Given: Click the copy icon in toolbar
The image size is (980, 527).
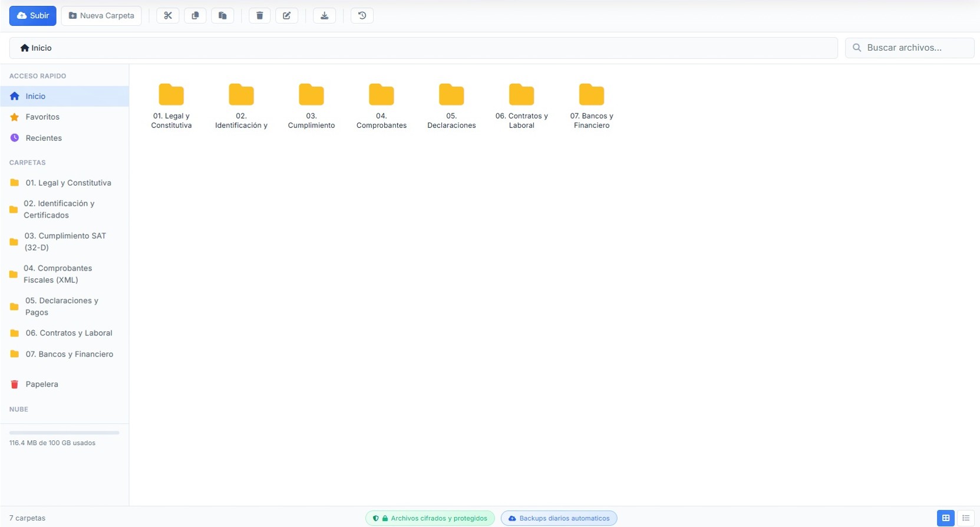Looking at the screenshot, I should [195, 16].
